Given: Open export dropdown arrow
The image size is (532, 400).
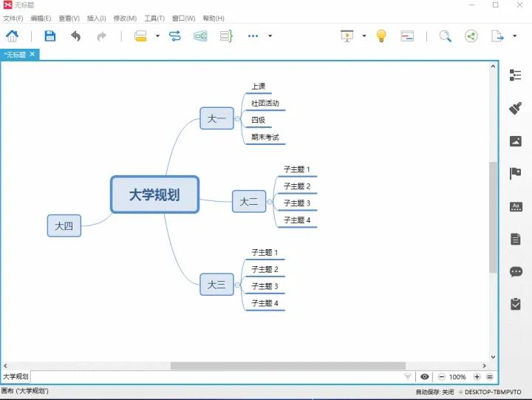Looking at the screenshot, I should tap(515, 35).
